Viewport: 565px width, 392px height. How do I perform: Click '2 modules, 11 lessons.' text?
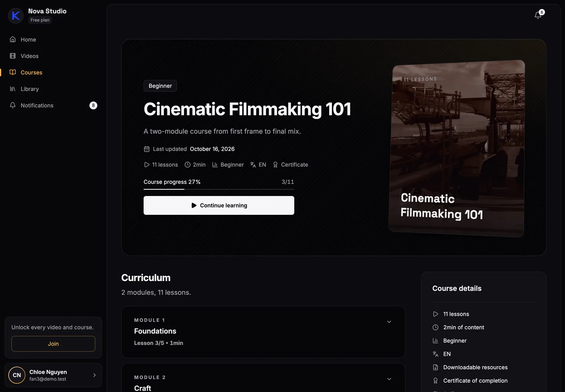(156, 292)
